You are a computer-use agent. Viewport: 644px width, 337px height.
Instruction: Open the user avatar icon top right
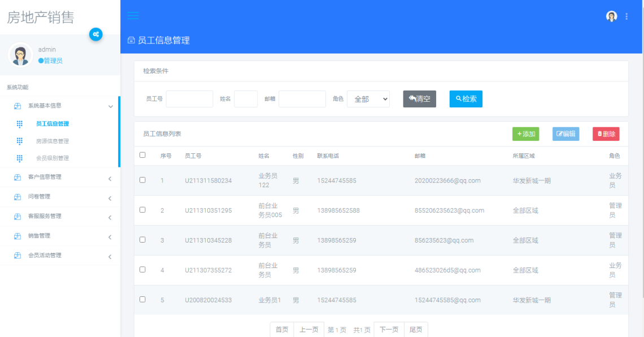611,16
